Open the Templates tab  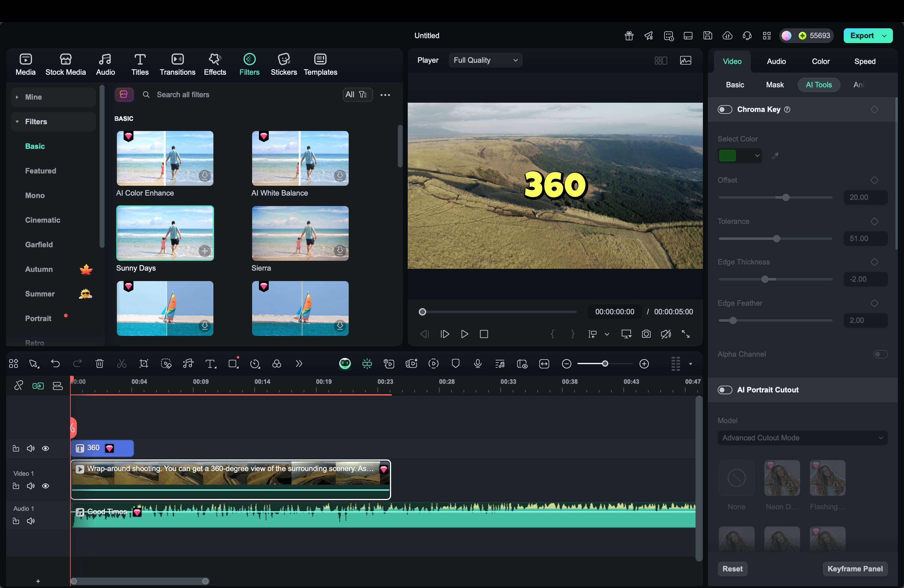tap(320, 64)
